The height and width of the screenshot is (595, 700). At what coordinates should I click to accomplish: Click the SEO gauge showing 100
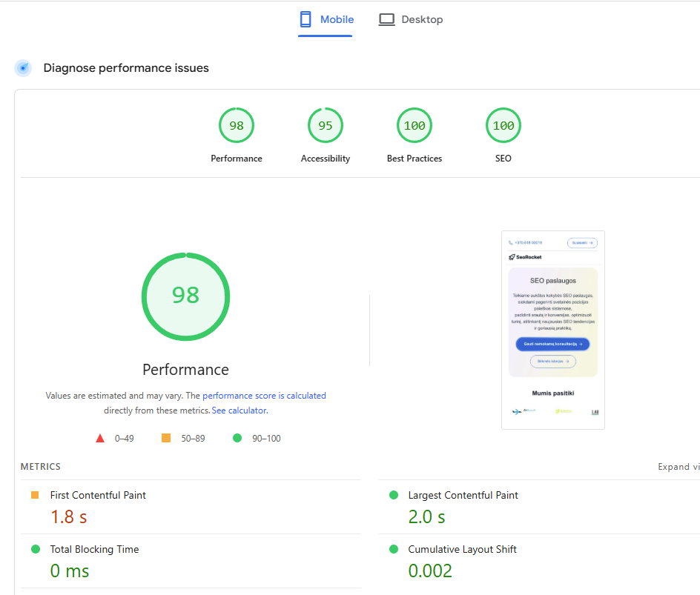click(x=503, y=125)
